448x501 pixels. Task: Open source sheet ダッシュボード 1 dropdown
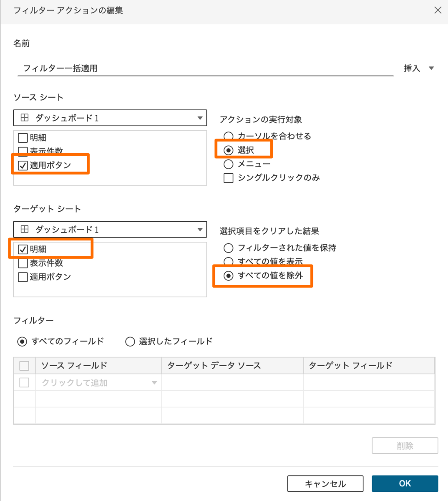pyautogui.click(x=110, y=118)
